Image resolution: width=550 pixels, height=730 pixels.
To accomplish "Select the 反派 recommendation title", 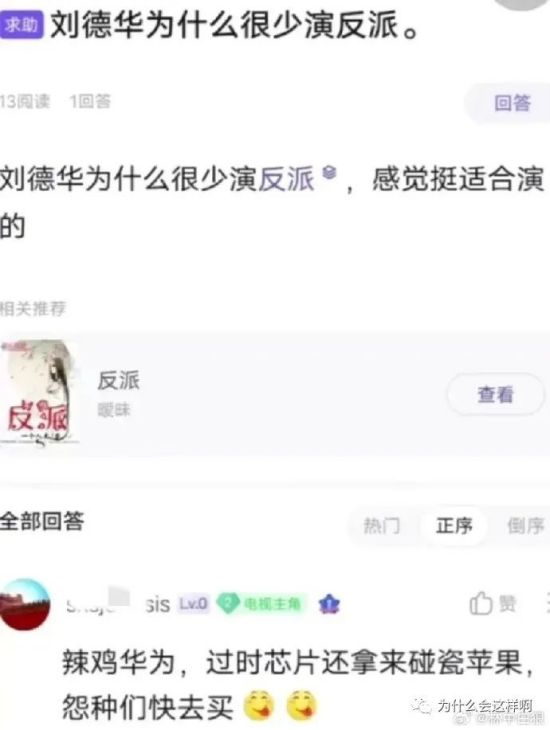I will click(x=118, y=380).
